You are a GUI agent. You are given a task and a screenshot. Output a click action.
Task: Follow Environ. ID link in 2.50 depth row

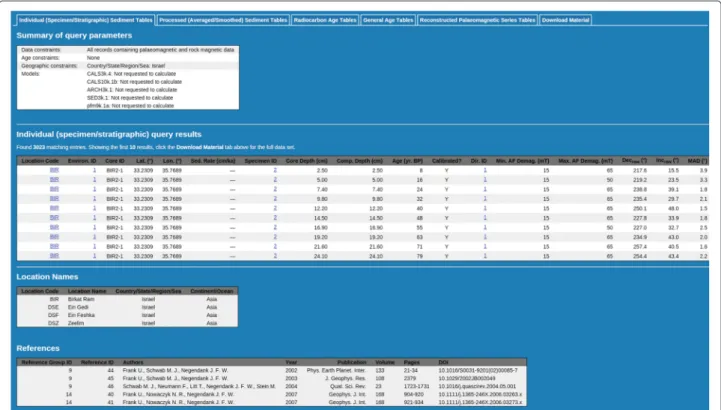(x=95, y=170)
